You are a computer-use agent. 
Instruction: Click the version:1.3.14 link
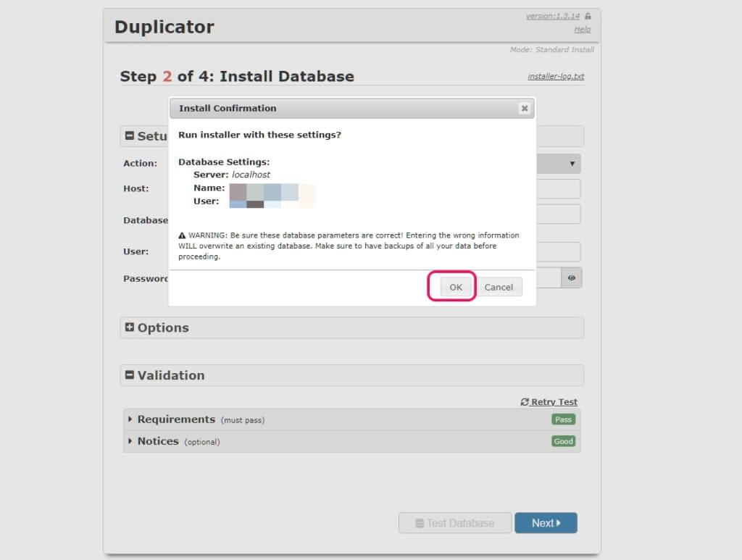(553, 16)
